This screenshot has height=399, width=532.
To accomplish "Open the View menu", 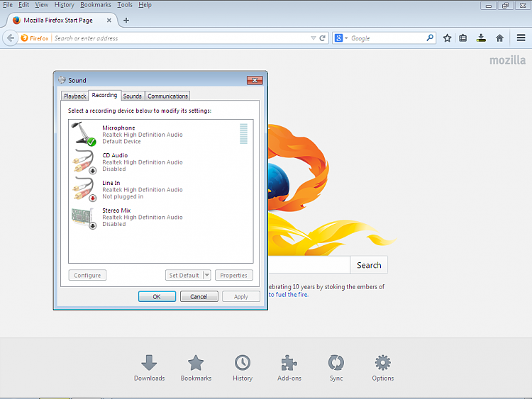I will click(x=42, y=5).
